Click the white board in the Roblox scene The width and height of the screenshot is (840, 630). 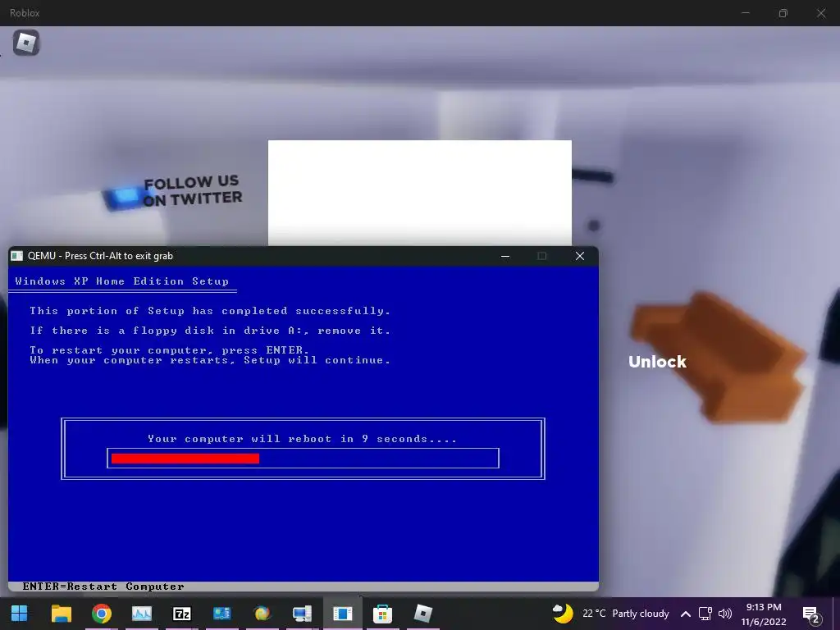(419, 193)
